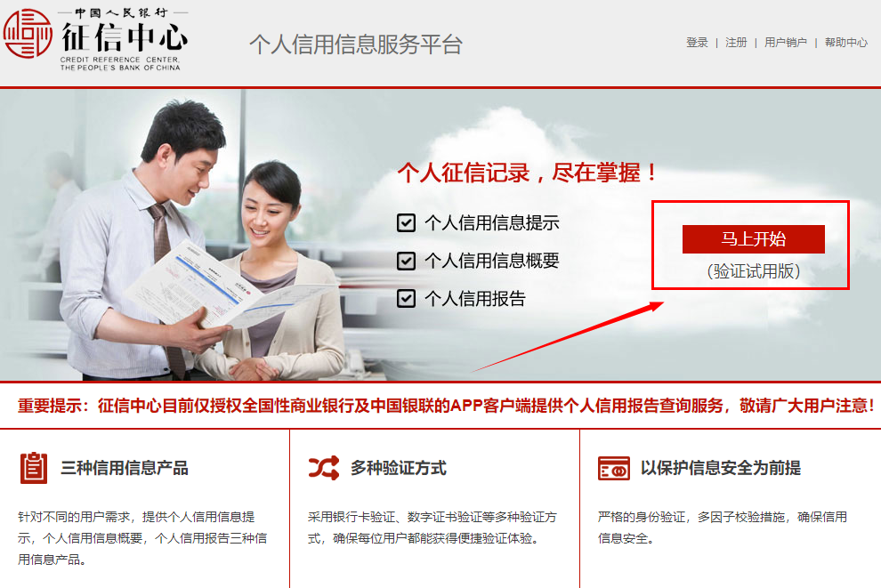Viewport: 881px width, 588px height.
Task: Click the 多种验证方式 heading
Action: (x=399, y=468)
